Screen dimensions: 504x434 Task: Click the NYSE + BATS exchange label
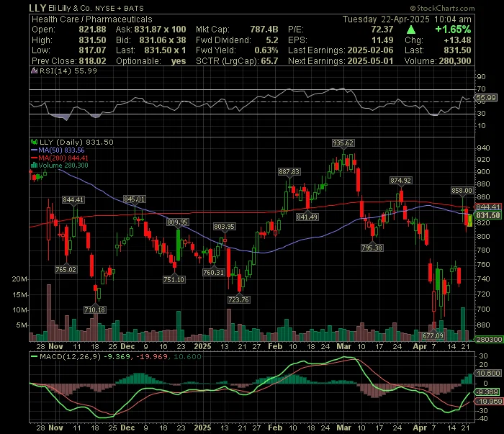coord(120,9)
